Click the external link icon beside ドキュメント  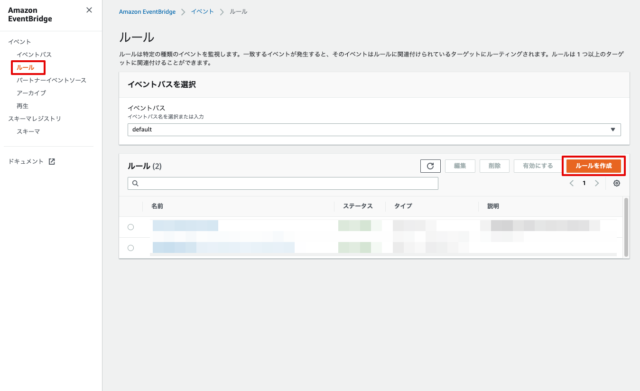(x=52, y=162)
